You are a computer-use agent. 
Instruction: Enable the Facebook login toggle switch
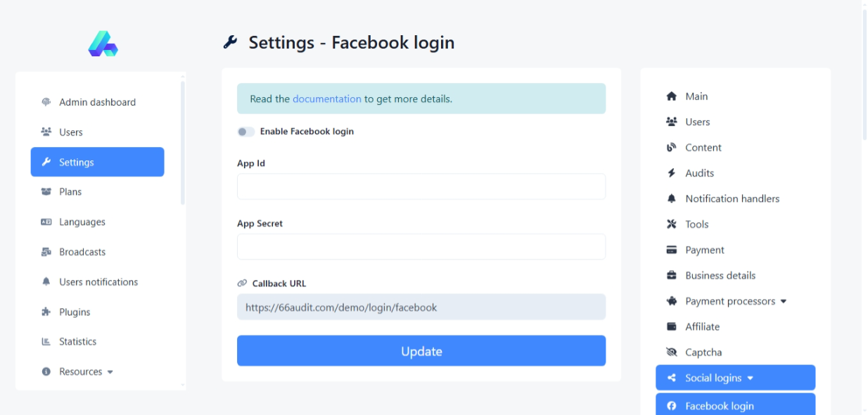(x=245, y=132)
